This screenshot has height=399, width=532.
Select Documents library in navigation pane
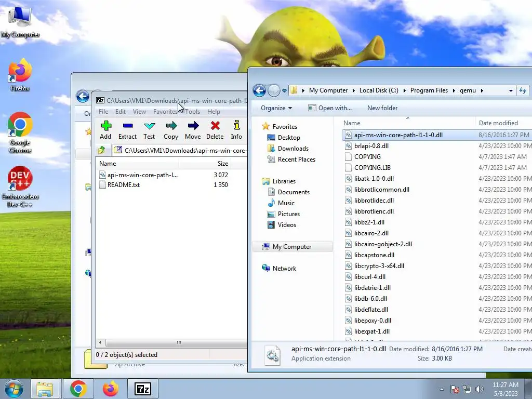pyautogui.click(x=294, y=192)
